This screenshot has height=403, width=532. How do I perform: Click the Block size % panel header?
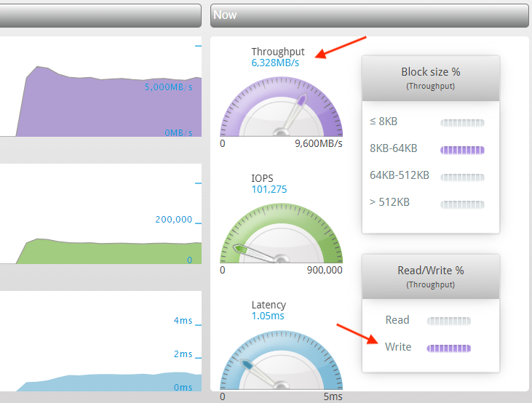point(431,79)
